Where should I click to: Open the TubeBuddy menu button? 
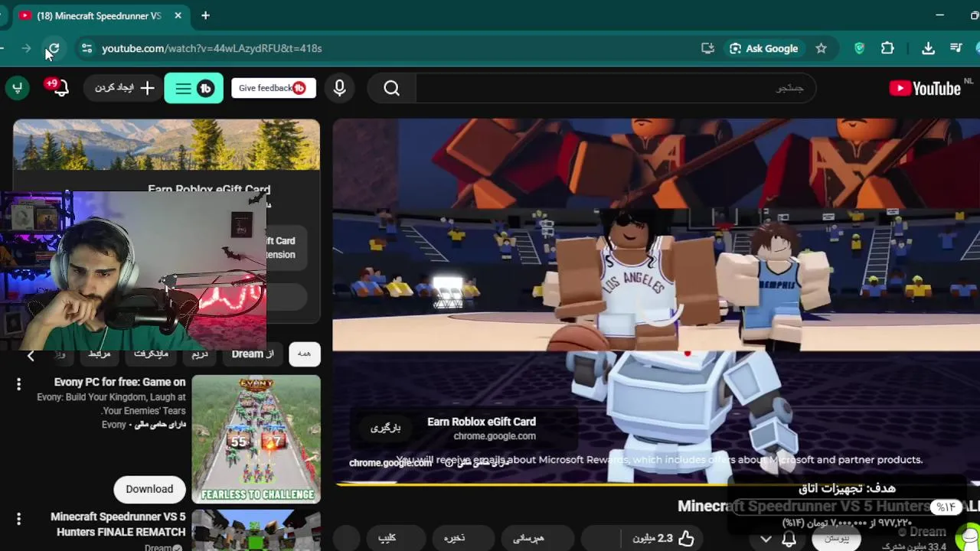pyautogui.click(x=194, y=88)
